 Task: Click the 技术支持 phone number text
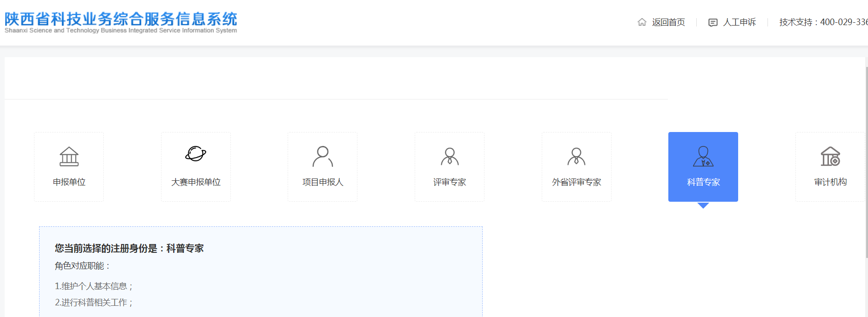[x=823, y=22]
